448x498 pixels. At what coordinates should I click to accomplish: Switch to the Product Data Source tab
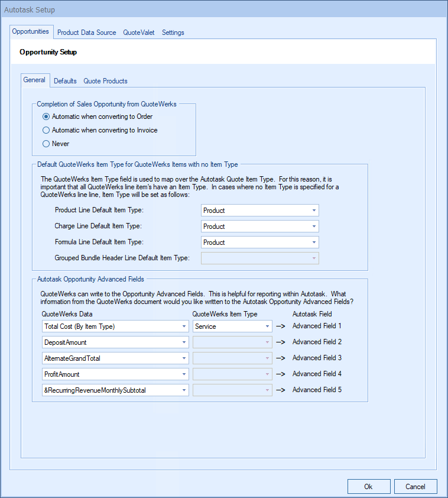coord(86,33)
